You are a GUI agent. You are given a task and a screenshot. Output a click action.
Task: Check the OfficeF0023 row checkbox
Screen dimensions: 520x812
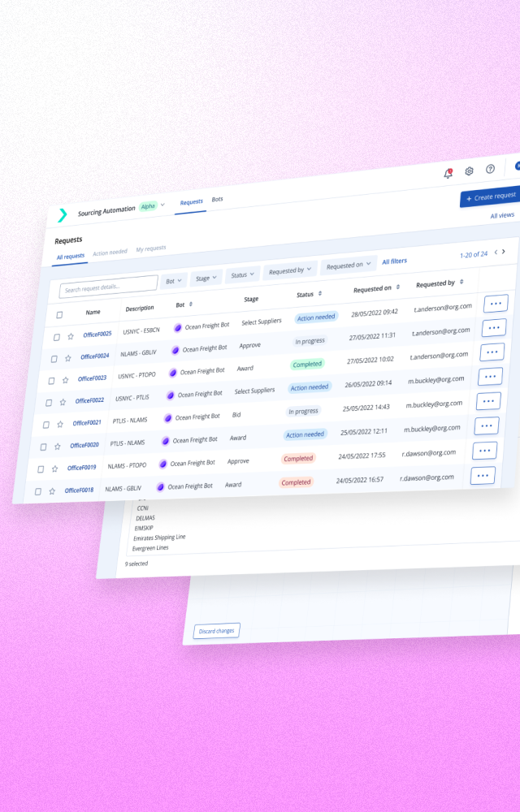tap(51, 381)
